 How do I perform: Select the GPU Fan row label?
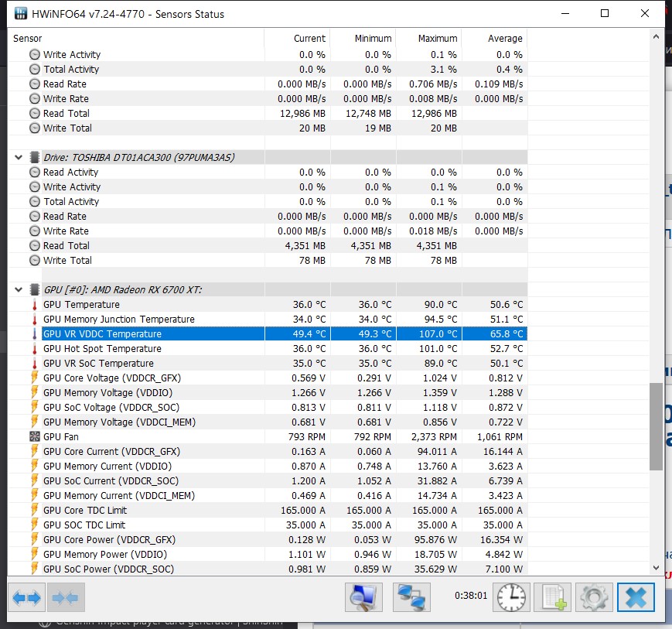point(61,436)
